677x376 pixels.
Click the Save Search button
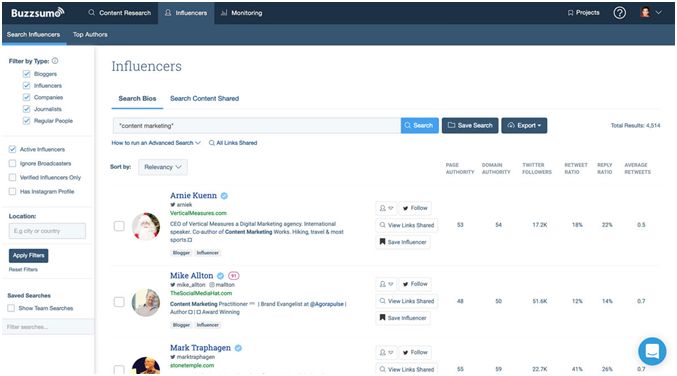[x=470, y=125]
